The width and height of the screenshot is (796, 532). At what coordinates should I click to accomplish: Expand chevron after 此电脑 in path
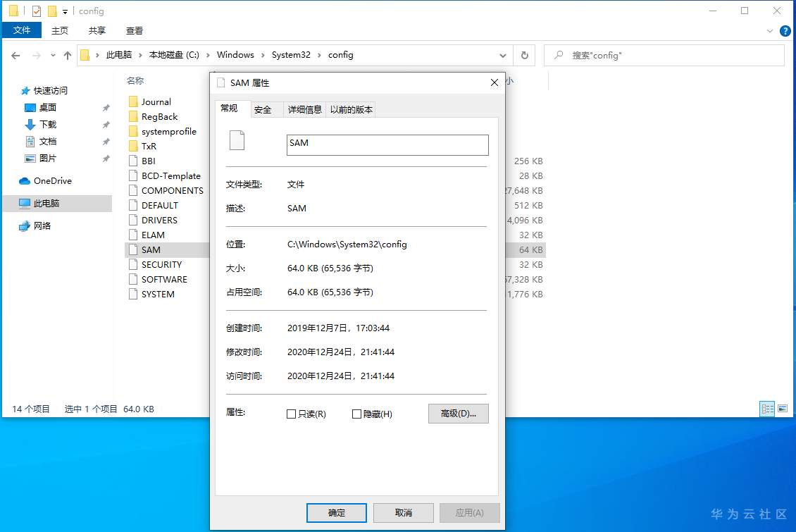tap(140, 55)
